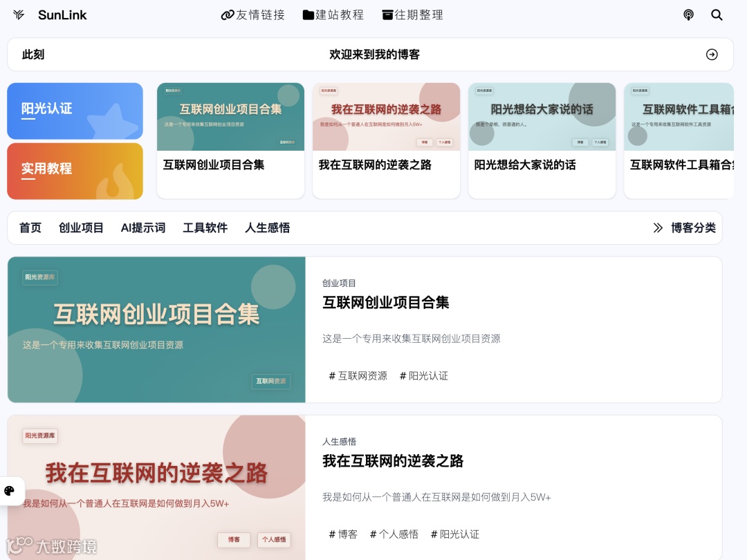This screenshot has height=560, width=747.
Task: Click the # 个人感悟 tag
Action: (394, 534)
